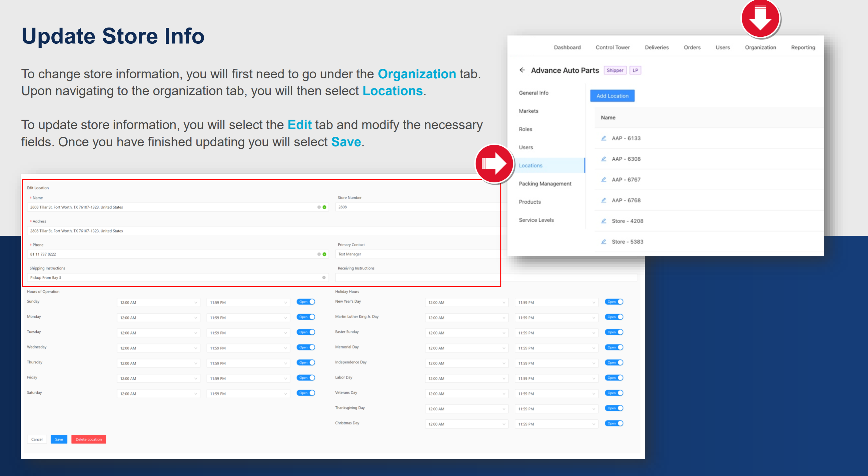This screenshot has height=476, width=868.
Task: Open Sunday start time dropdown
Action: 158,302
